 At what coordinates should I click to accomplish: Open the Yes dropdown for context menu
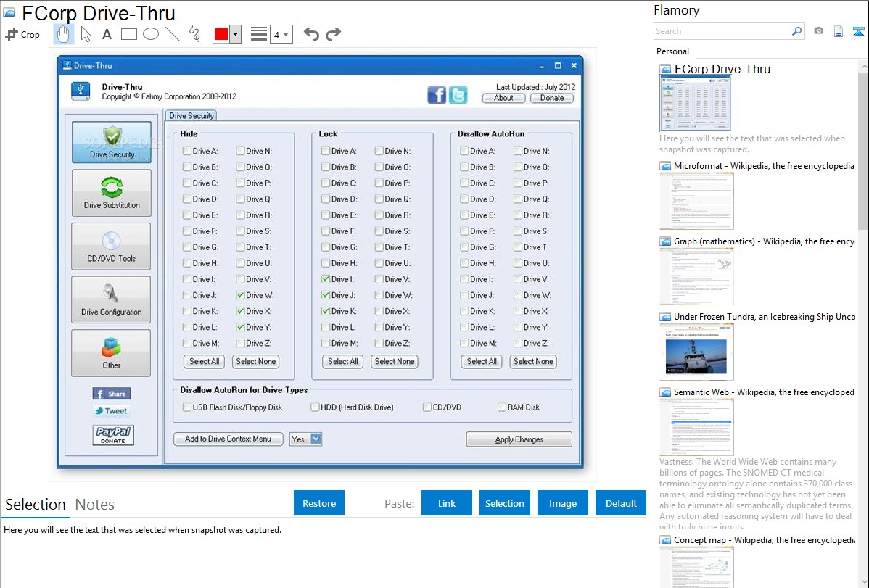305,439
